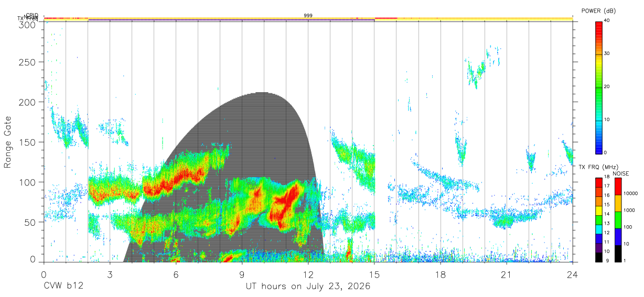Click the noise scale value 10000

coord(631,193)
